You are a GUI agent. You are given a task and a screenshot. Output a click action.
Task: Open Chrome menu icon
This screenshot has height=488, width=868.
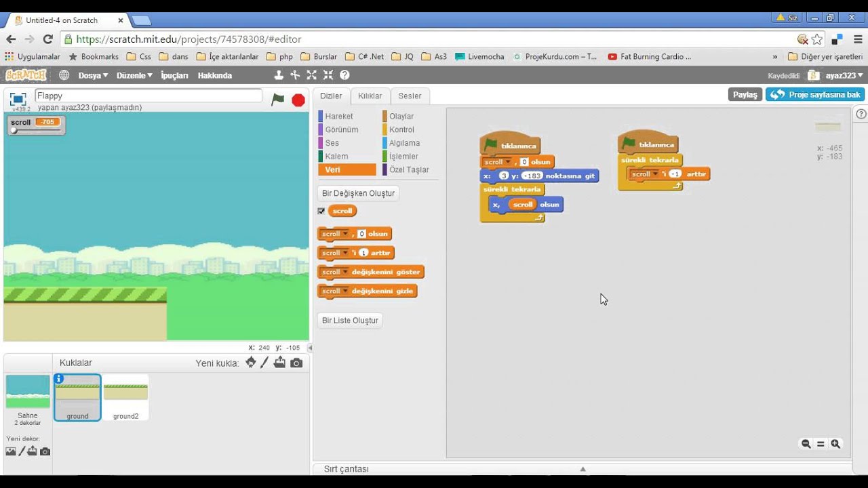pos(858,39)
